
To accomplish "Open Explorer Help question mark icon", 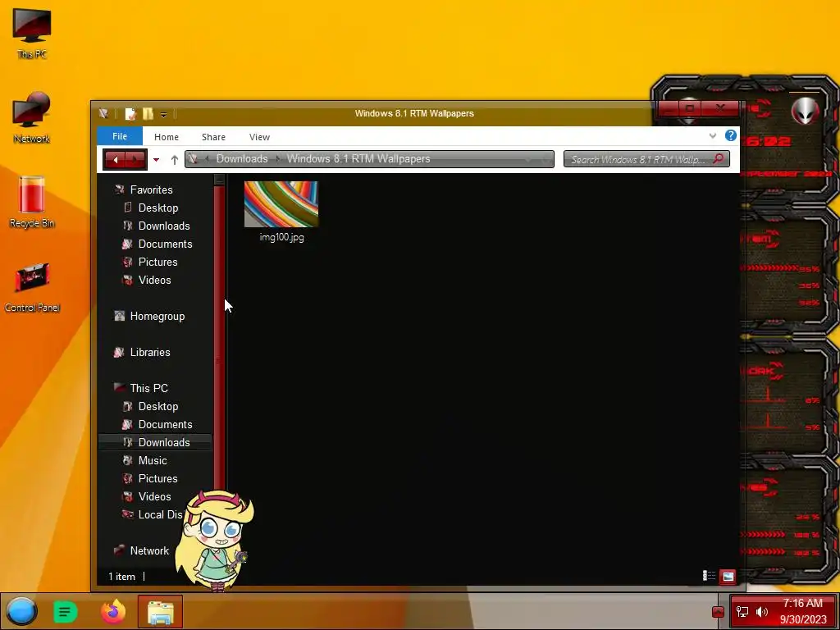I will [x=730, y=135].
